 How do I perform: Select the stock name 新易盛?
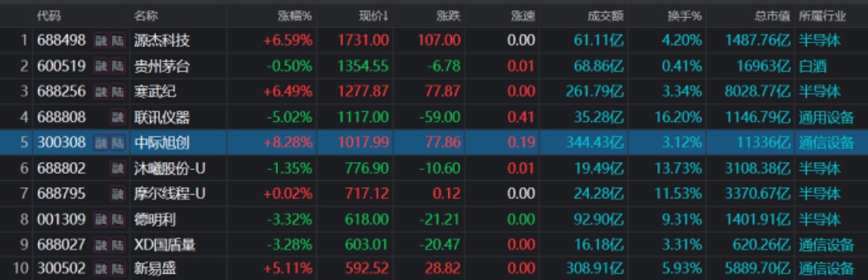(x=155, y=269)
